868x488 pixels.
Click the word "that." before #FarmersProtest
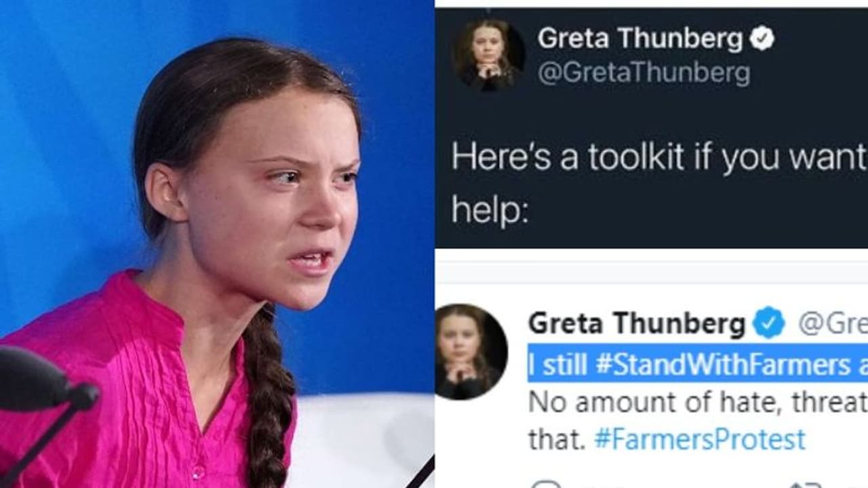[x=557, y=439]
